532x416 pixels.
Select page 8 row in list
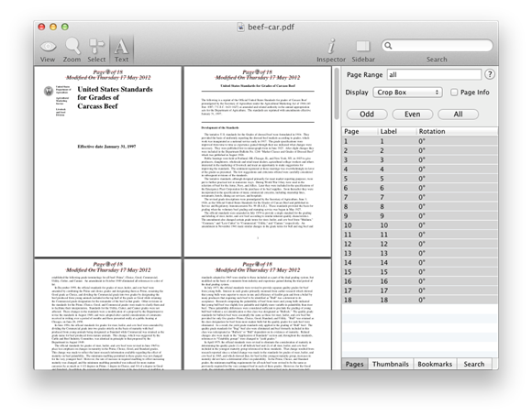(x=420, y=206)
